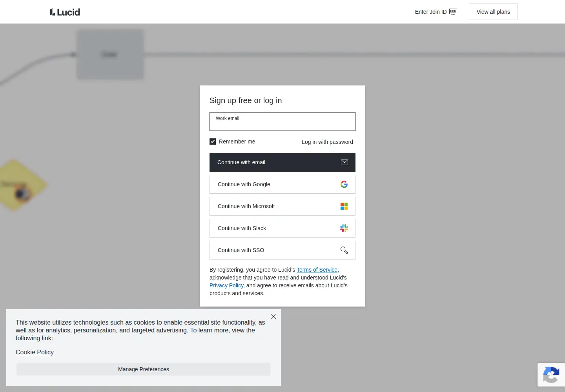Click the Microsoft logo icon
The height and width of the screenshot is (392, 565).
(x=344, y=206)
